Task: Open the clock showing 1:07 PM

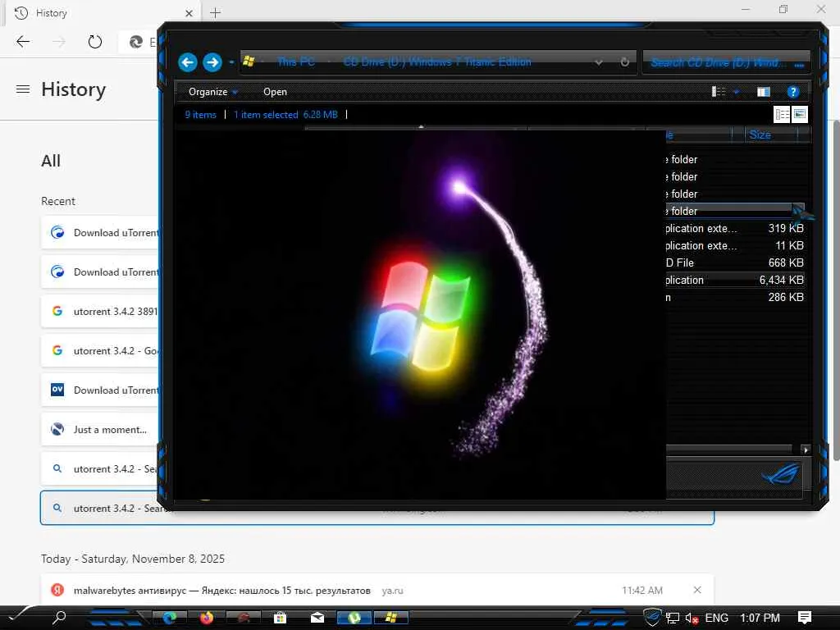Action: pos(760,618)
